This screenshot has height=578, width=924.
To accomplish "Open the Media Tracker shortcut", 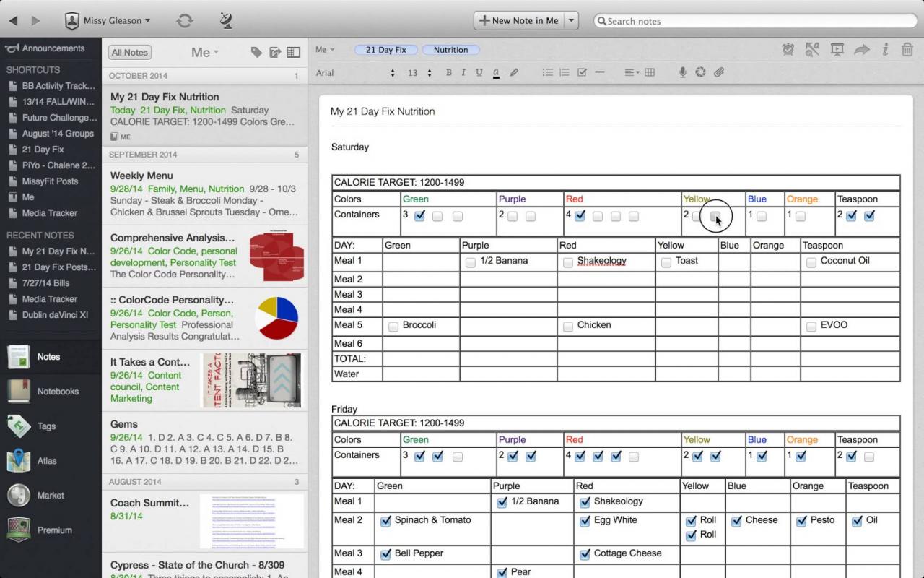I will 49,213.
